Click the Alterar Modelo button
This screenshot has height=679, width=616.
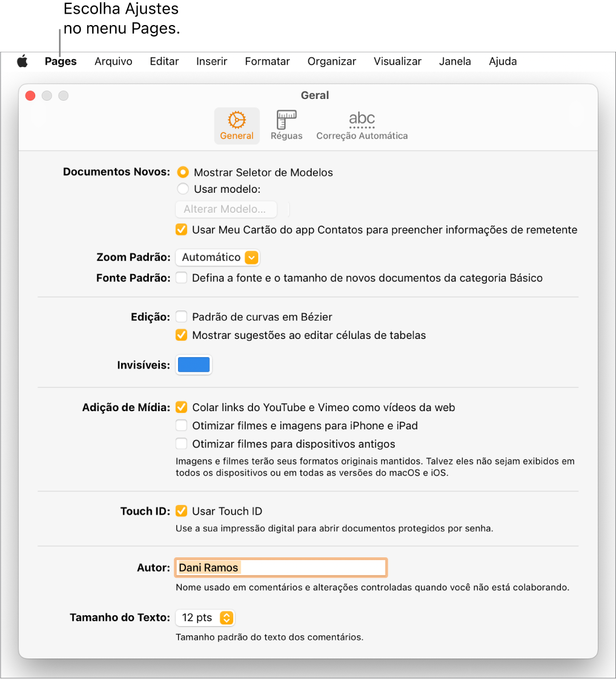click(226, 209)
